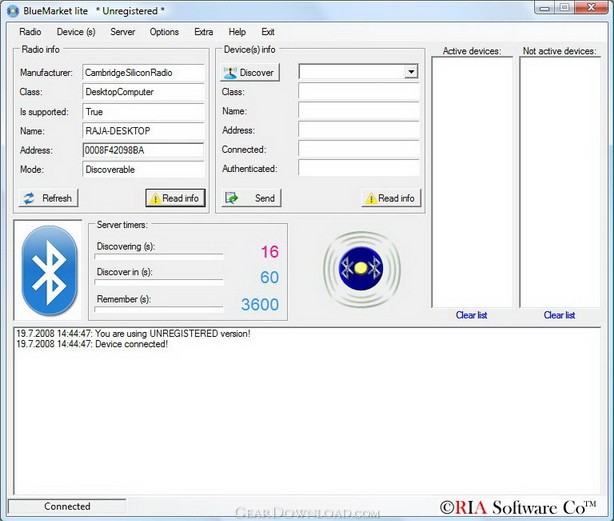Click the Address field 0008F42098BA
Viewport: 614px width, 521px height.
[143, 150]
